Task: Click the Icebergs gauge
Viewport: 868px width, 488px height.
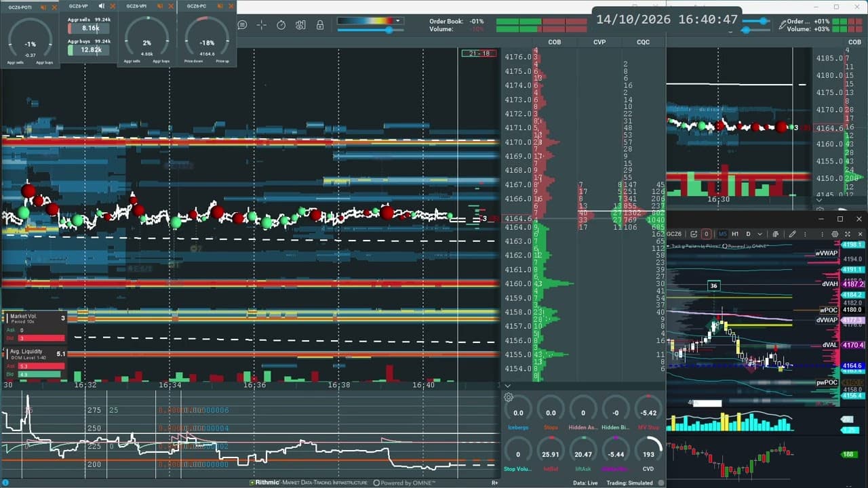Action: pyautogui.click(x=518, y=412)
